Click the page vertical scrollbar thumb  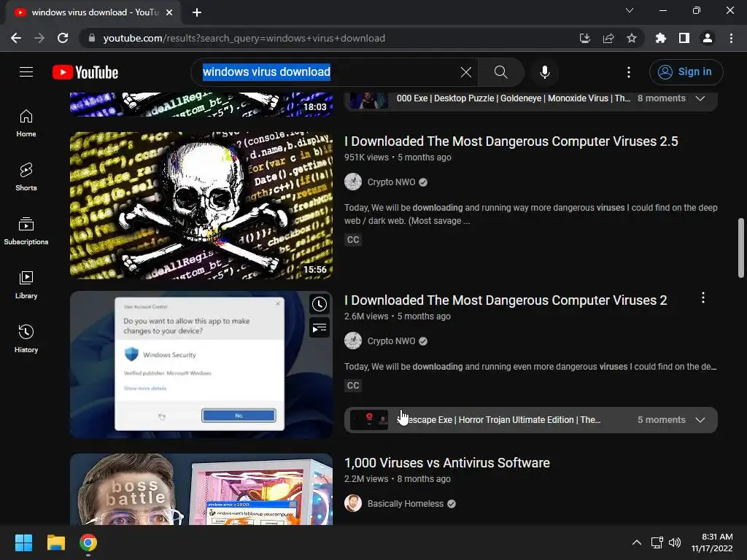click(x=741, y=248)
